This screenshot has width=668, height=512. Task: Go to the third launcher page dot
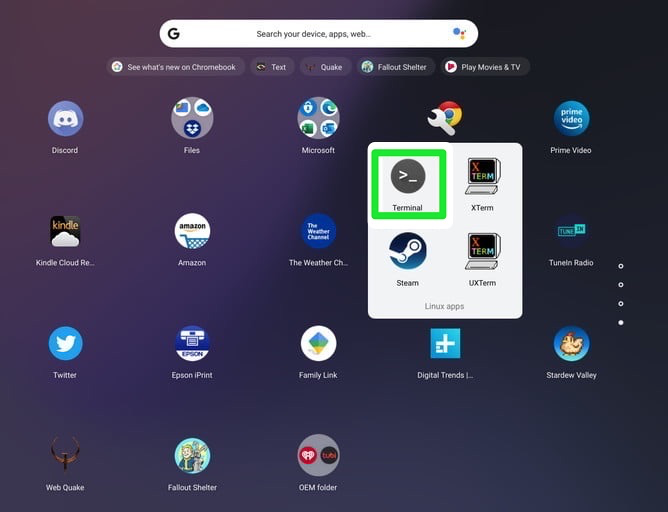[x=621, y=304]
